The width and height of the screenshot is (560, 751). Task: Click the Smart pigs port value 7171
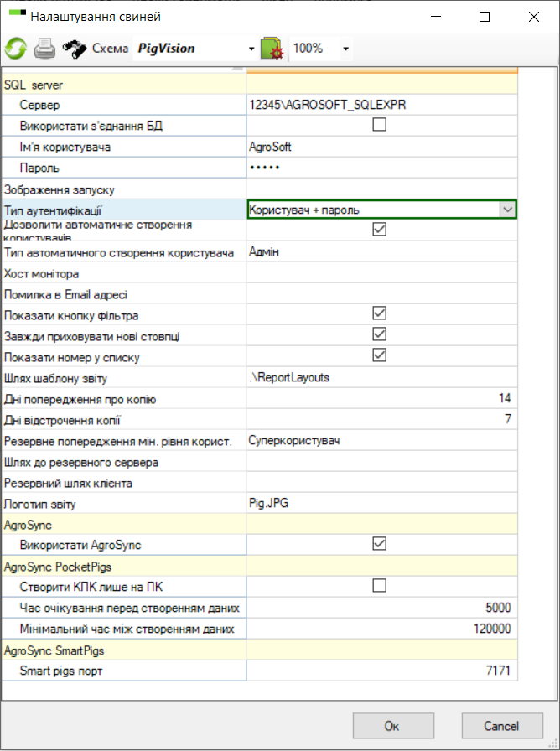(381, 671)
